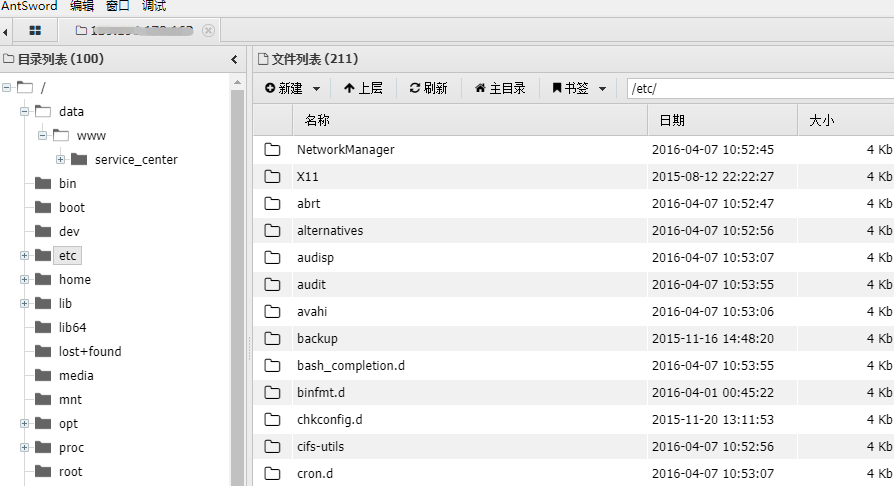Open the 调试 menu
Screen dimensions: 894x486
coord(154,6)
